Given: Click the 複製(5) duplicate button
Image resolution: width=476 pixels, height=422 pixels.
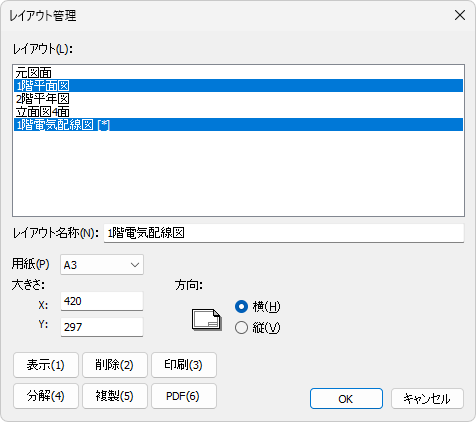Looking at the screenshot, I should [x=115, y=396].
